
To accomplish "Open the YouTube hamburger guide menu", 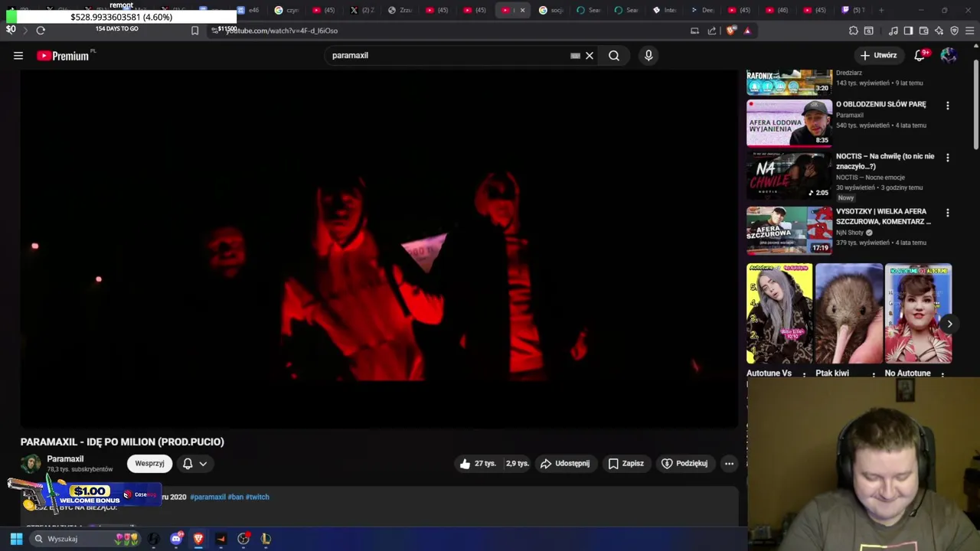I will (18, 55).
